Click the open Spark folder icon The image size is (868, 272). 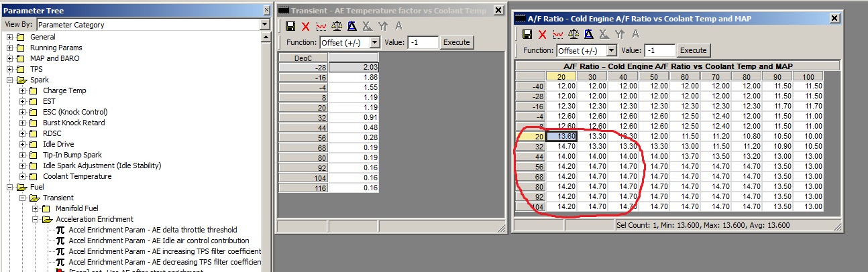22,80
